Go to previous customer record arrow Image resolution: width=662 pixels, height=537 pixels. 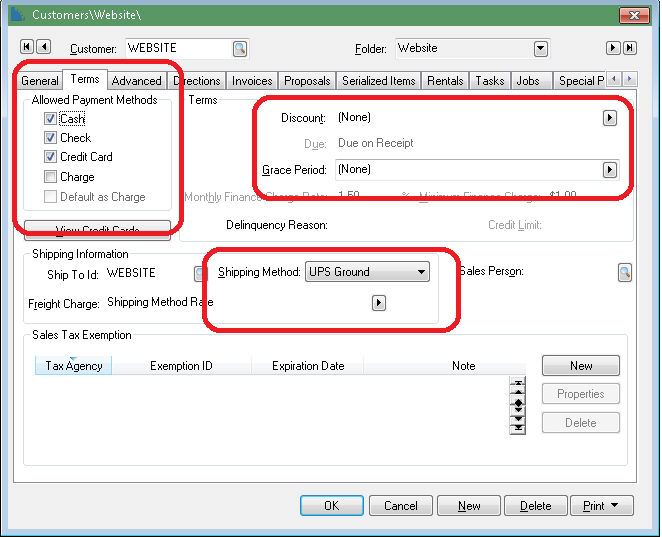(43, 48)
